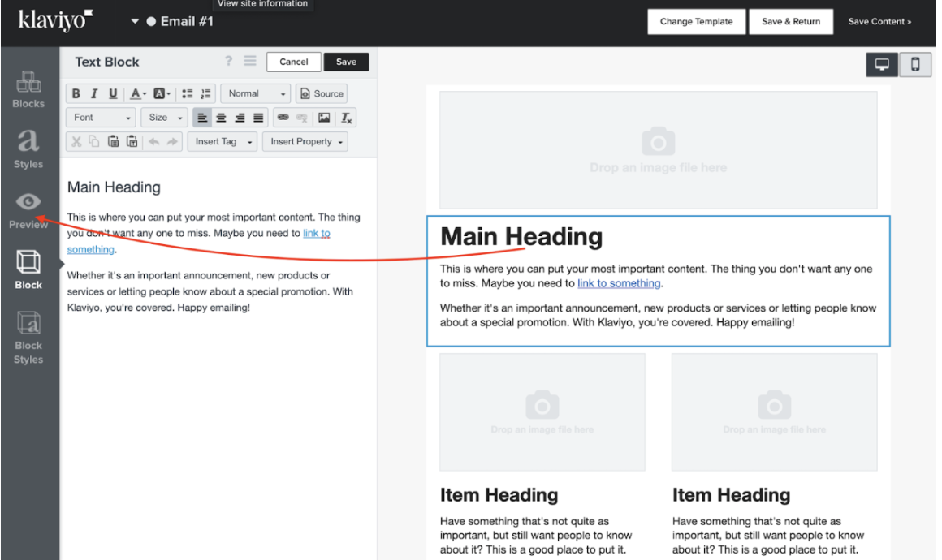Click the lower right image drop zone

pyautogui.click(x=774, y=411)
